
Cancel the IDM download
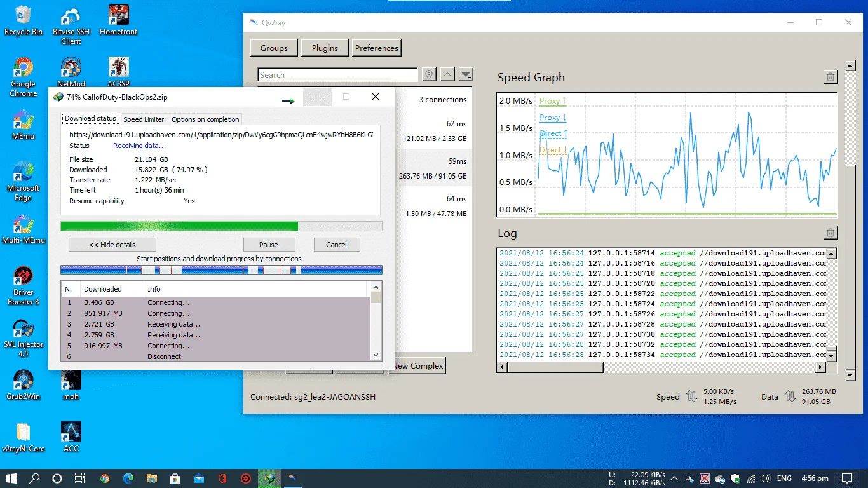(337, 245)
